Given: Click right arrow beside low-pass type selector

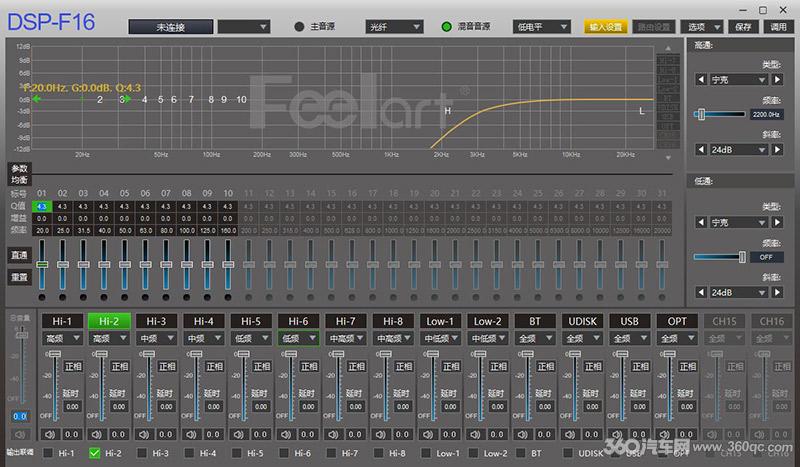Looking at the screenshot, I should pyautogui.click(x=777, y=223).
